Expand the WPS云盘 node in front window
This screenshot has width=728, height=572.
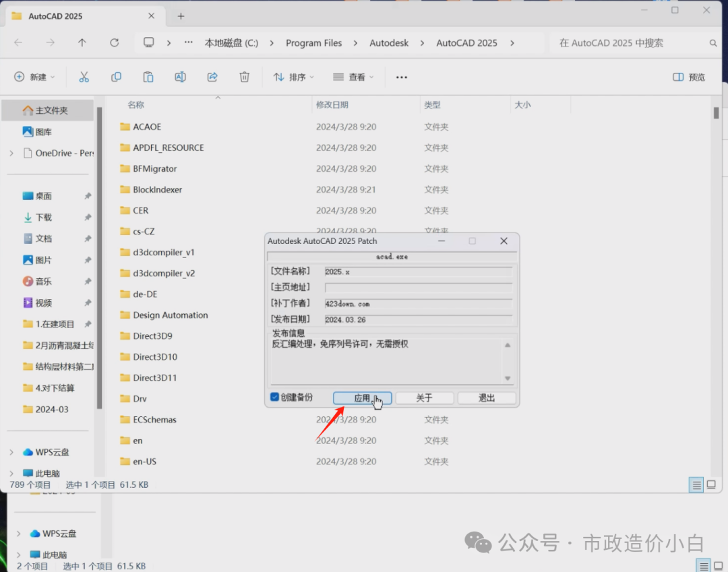point(11,452)
